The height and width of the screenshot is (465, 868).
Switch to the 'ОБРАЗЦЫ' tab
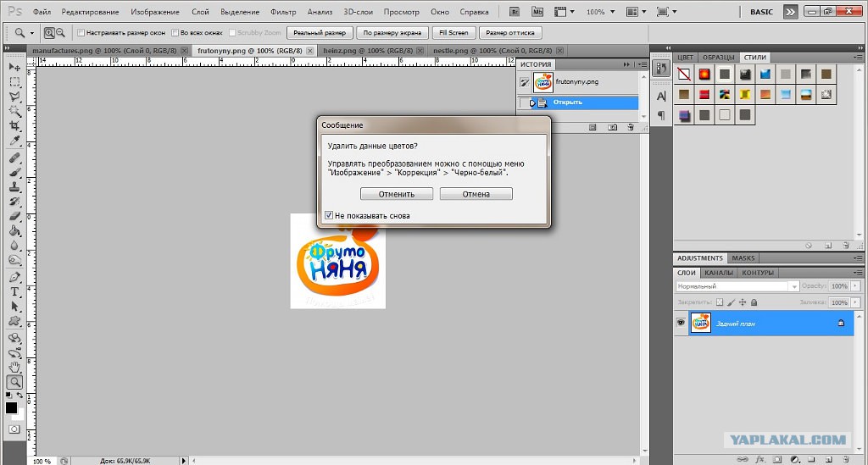tap(719, 57)
